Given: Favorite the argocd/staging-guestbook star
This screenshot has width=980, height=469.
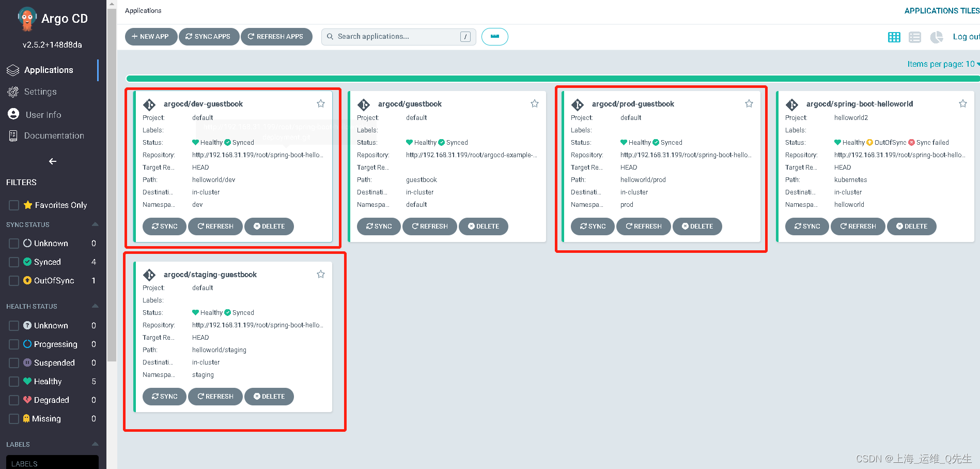Looking at the screenshot, I should (321, 274).
